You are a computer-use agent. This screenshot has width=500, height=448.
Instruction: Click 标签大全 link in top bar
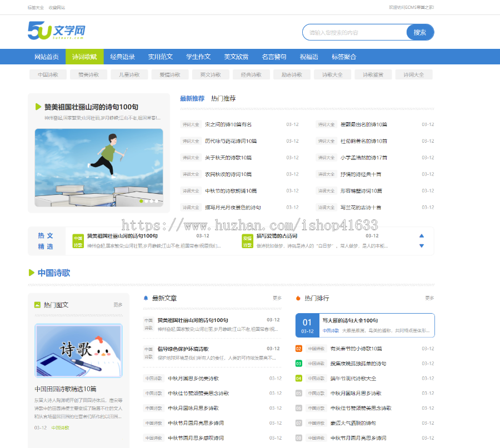click(x=36, y=7)
